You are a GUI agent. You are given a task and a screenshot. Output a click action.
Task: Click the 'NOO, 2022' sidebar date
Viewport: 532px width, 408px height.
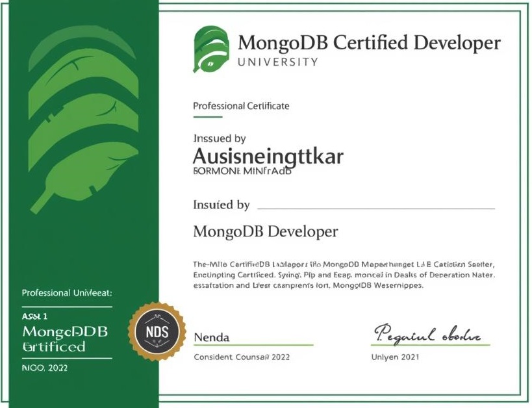coord(44,368)
